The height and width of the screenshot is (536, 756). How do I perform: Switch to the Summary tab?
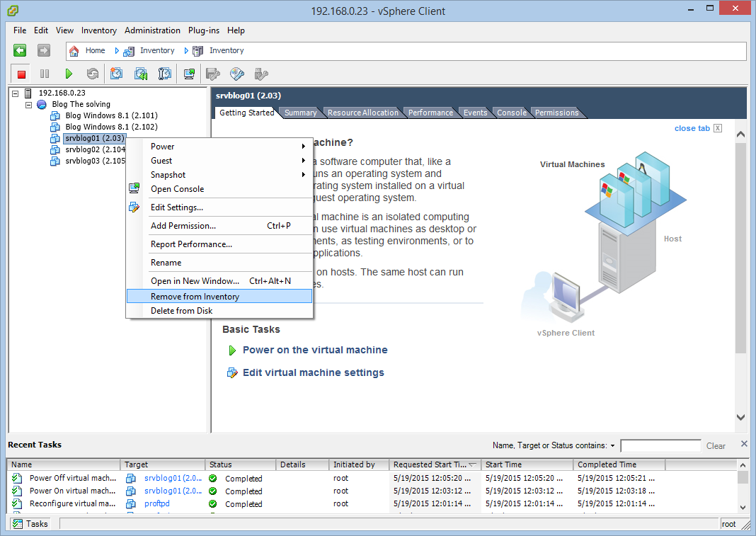click(x=300, y=113)
